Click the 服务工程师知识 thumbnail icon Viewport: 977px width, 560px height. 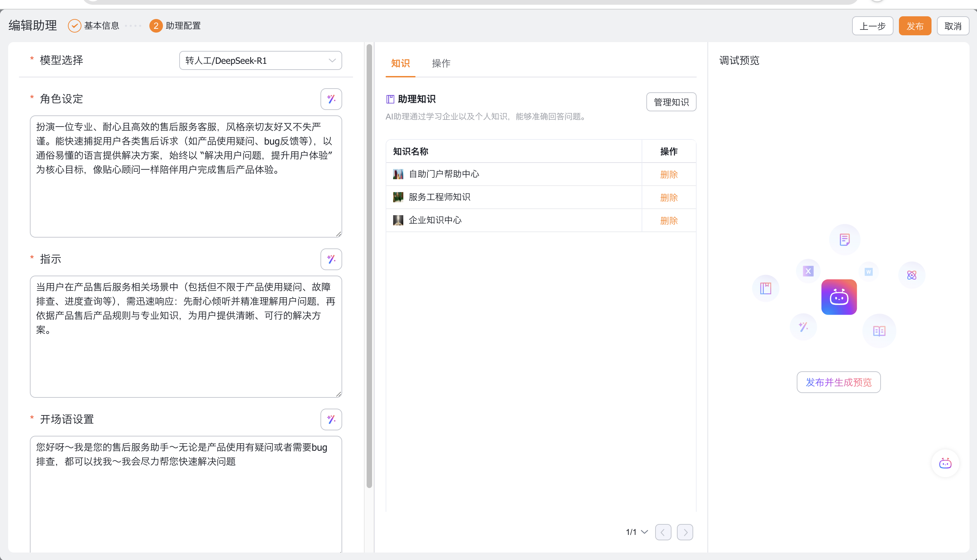[x=398, y=197]
